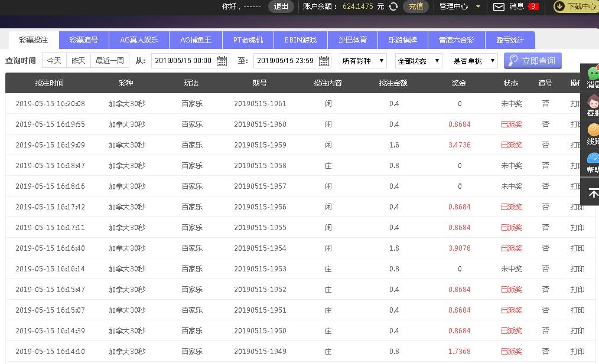The image size is (599, 364).
Task: Click the 充值 recharge button
Action: click(416, 6)
